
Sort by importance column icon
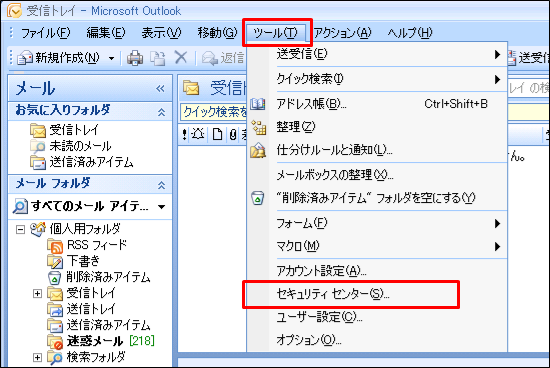pyautogui.click(x=185, y=134)
